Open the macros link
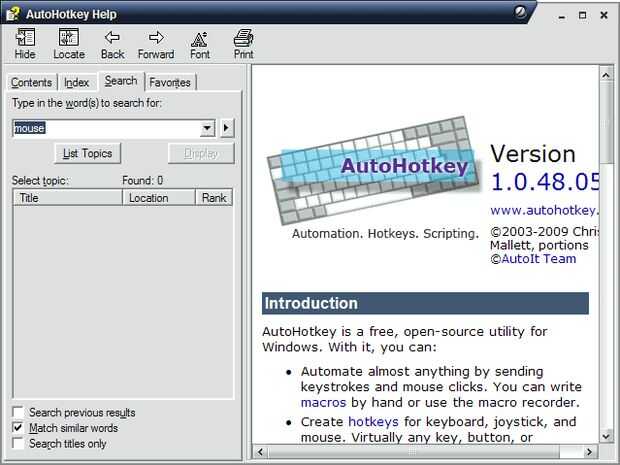Screen dimensions: 620x465 point(323,403)
